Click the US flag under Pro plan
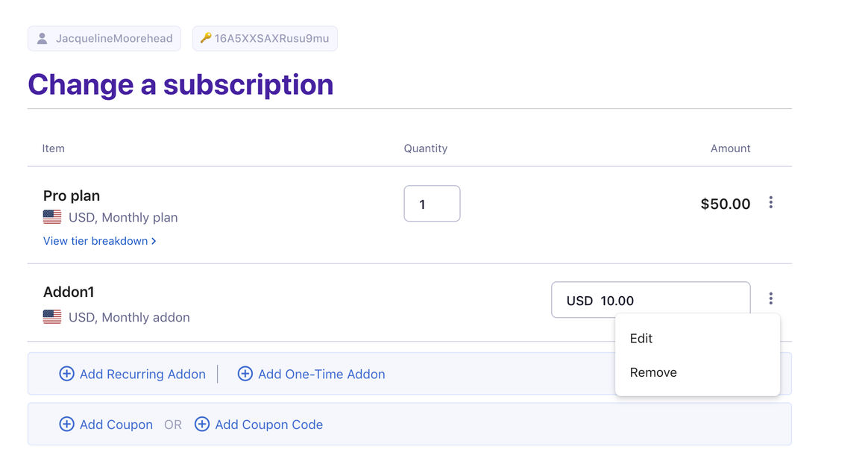 [52, 217]
